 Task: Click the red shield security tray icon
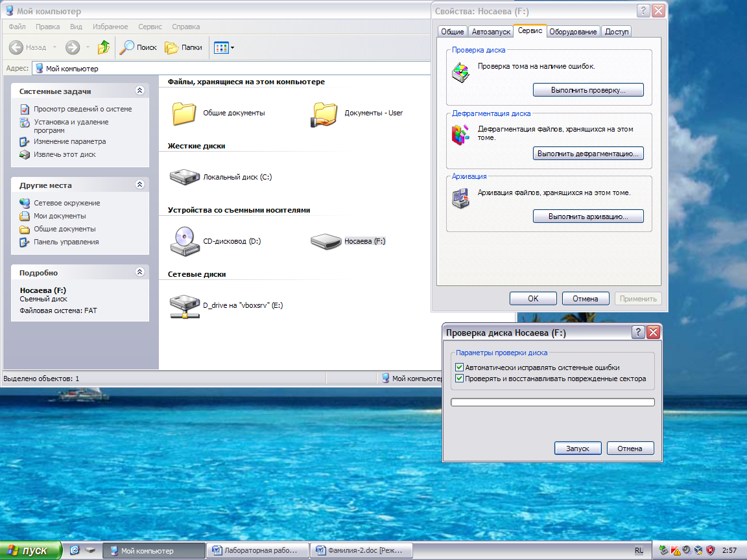pos(710,550)
